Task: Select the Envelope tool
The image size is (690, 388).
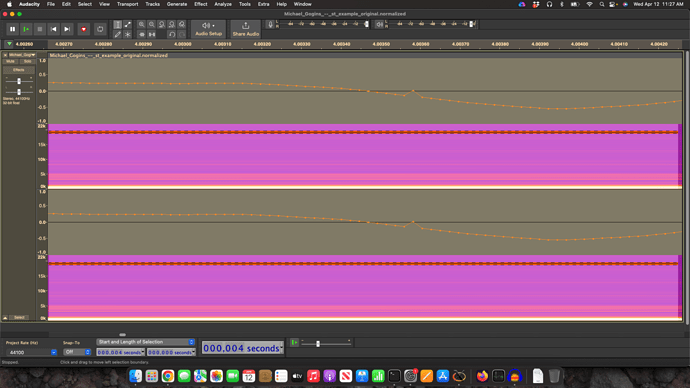Action: coord(128,25)
